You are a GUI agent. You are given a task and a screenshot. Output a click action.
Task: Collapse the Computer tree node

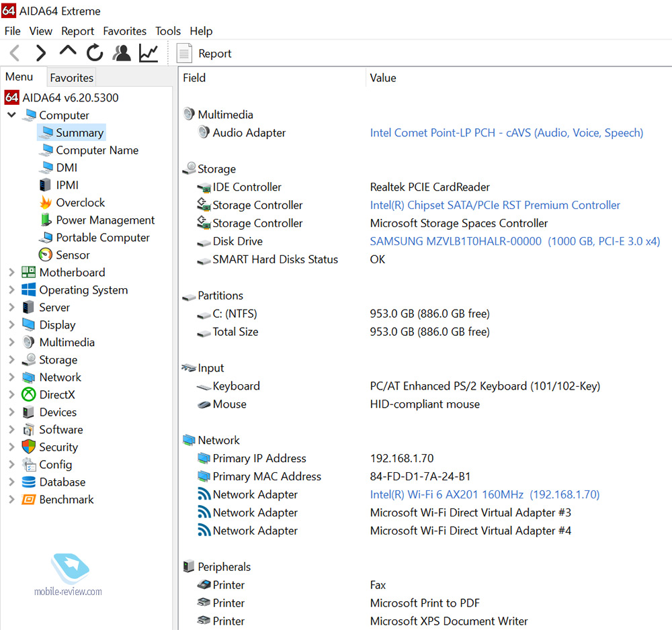tap(11, 115)
